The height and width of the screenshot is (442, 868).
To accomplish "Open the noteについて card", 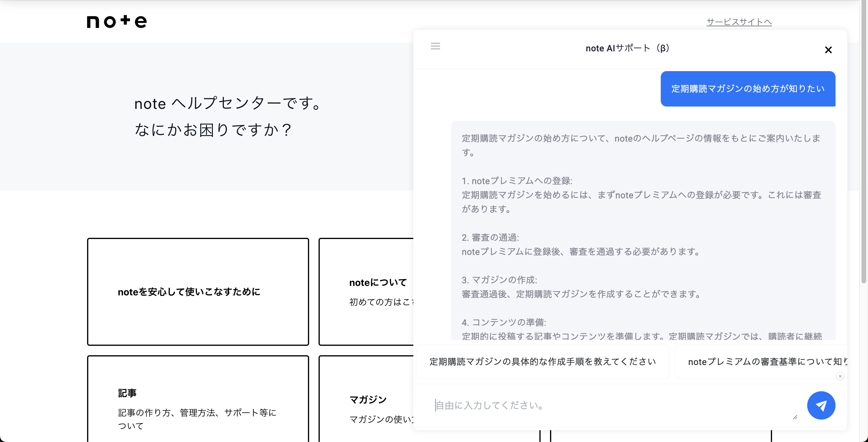I will pyautogui.click(x=366, y=292).
